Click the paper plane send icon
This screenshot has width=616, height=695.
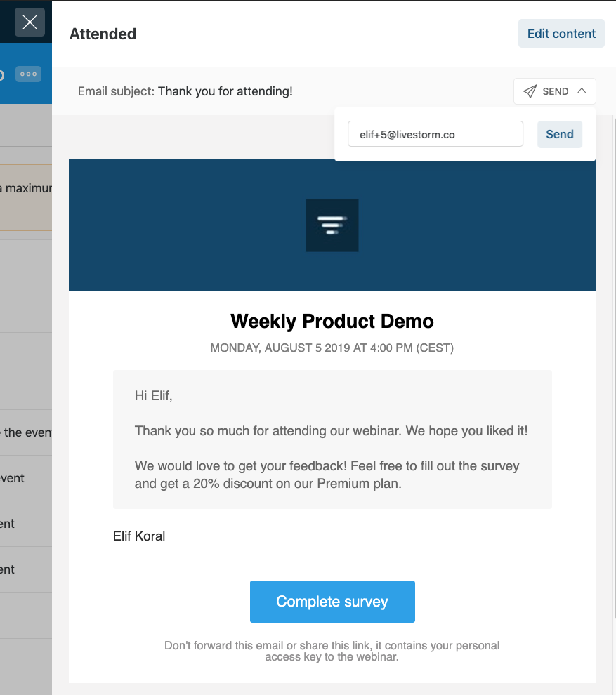(530, 91)
